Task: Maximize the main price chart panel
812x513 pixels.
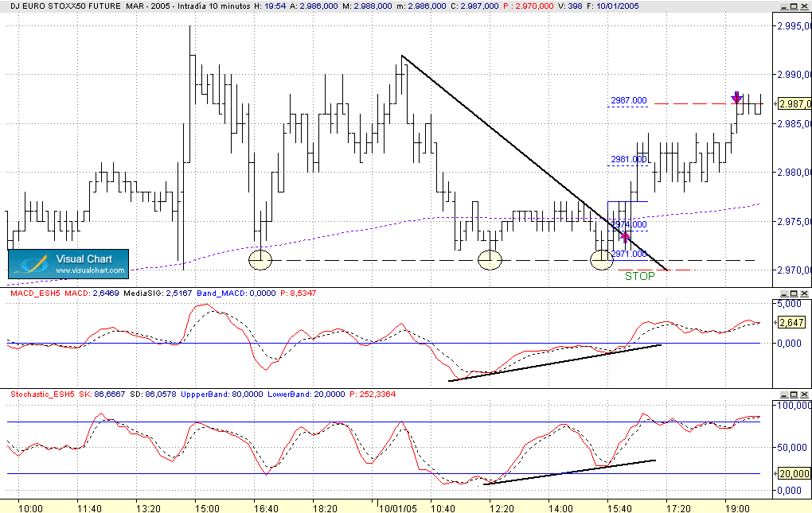Action: (794, 6)
